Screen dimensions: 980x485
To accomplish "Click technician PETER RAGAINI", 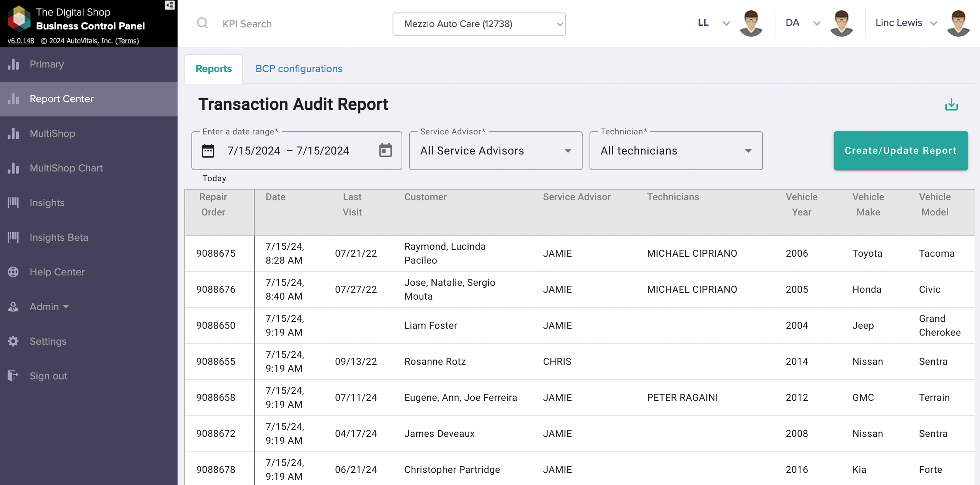I will point(683,397).
